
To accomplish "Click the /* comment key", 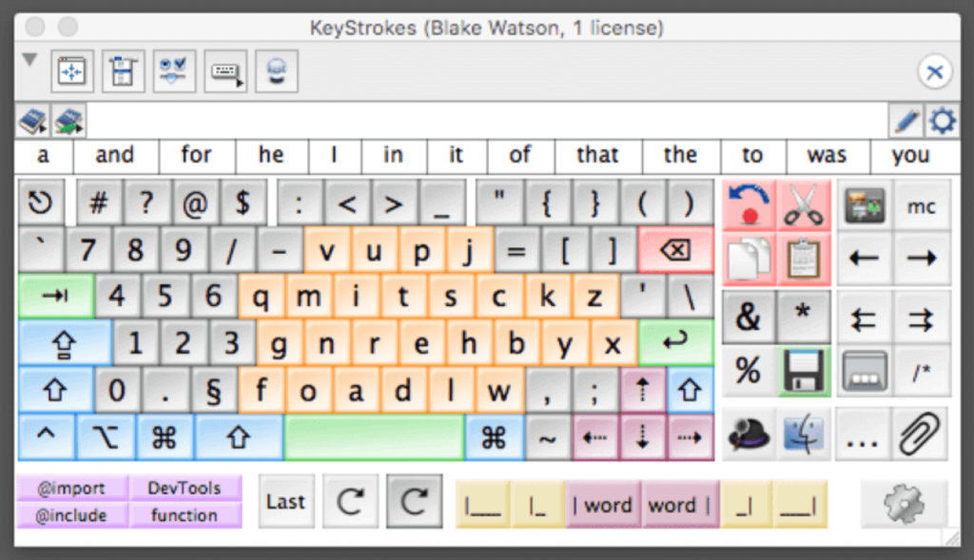I will (921, 371).
